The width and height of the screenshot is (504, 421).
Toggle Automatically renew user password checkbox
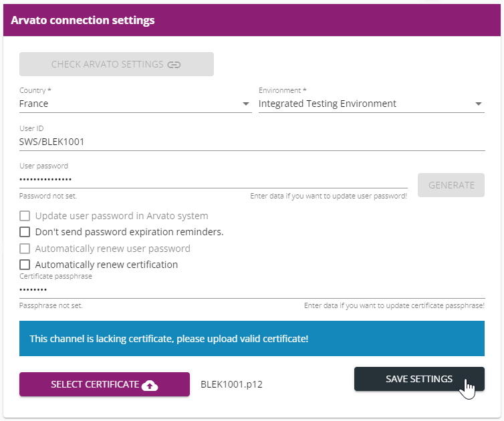pos(25,249)
